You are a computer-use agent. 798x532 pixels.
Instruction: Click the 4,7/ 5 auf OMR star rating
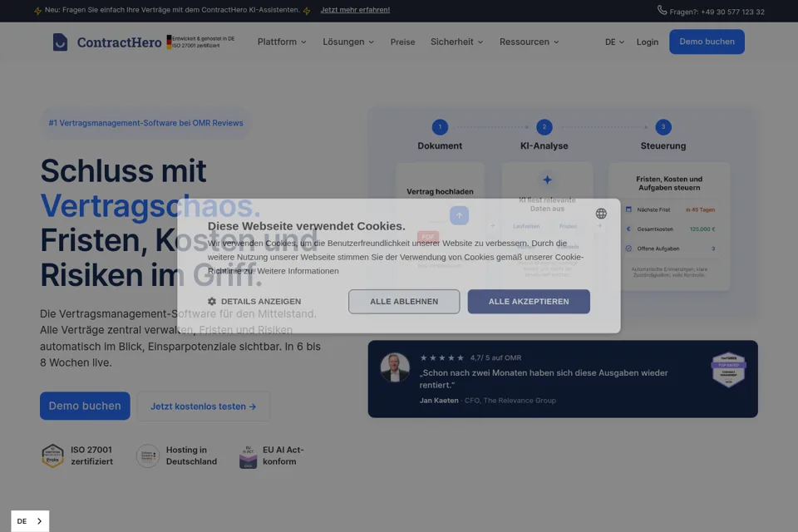click(470, 357)
